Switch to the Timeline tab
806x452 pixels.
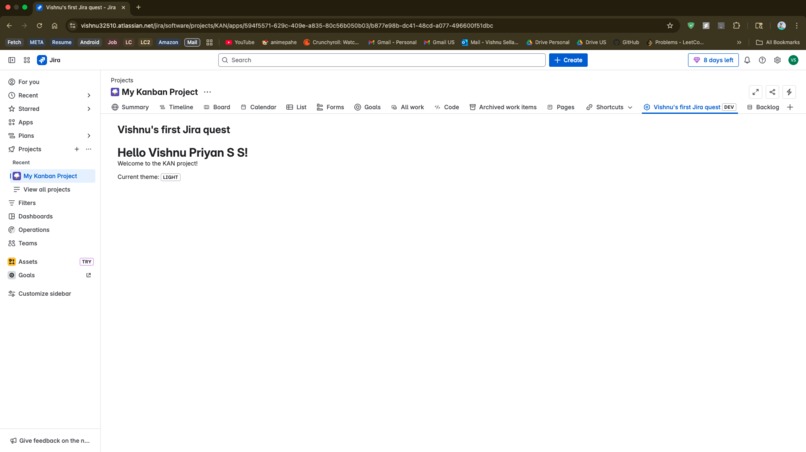176,107
